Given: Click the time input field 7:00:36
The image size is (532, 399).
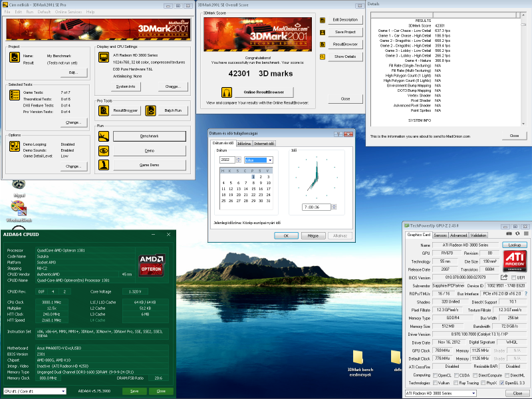Looking at the screenshot, I should [316, 207].
